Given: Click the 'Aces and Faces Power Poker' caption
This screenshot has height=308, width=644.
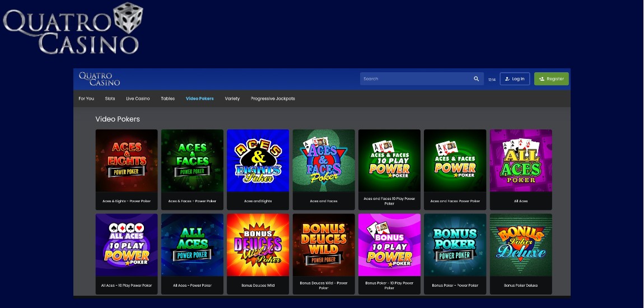Looking at the screenshot, I should [455, 201].
